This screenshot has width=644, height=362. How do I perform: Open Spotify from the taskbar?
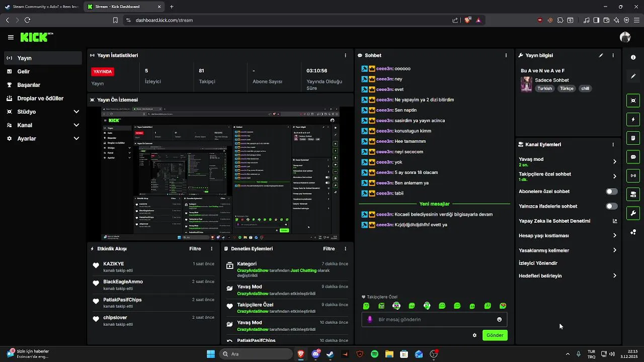374,354
